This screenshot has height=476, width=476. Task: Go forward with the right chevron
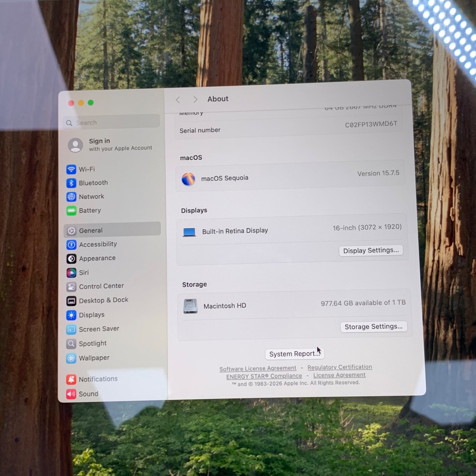195,99
